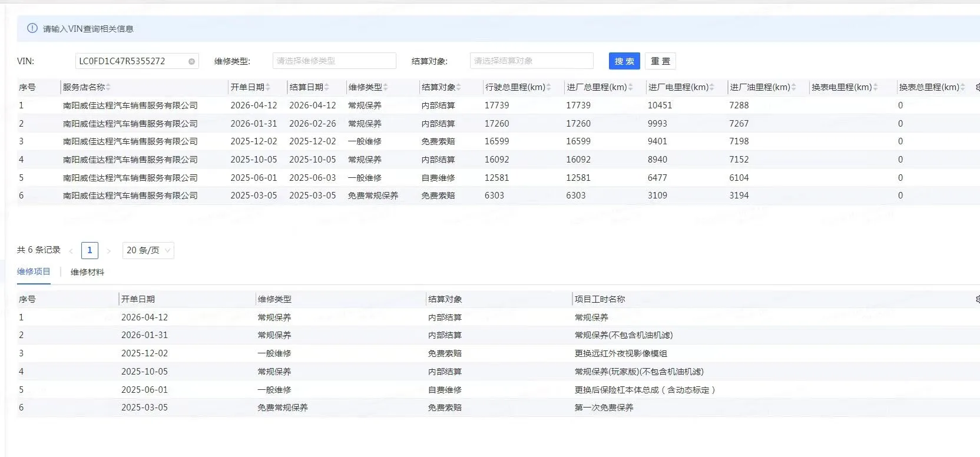Select the 维修项目 tab

point(34,271)
